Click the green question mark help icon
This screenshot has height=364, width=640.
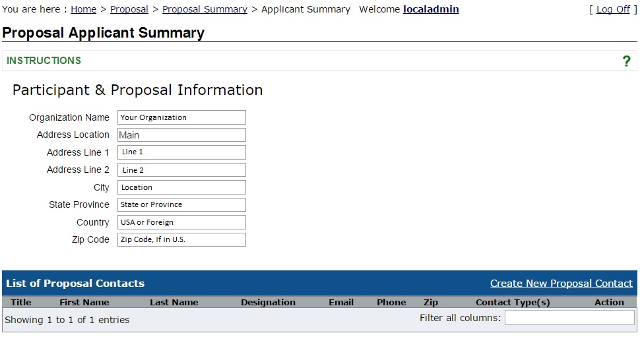click(626, 61)
